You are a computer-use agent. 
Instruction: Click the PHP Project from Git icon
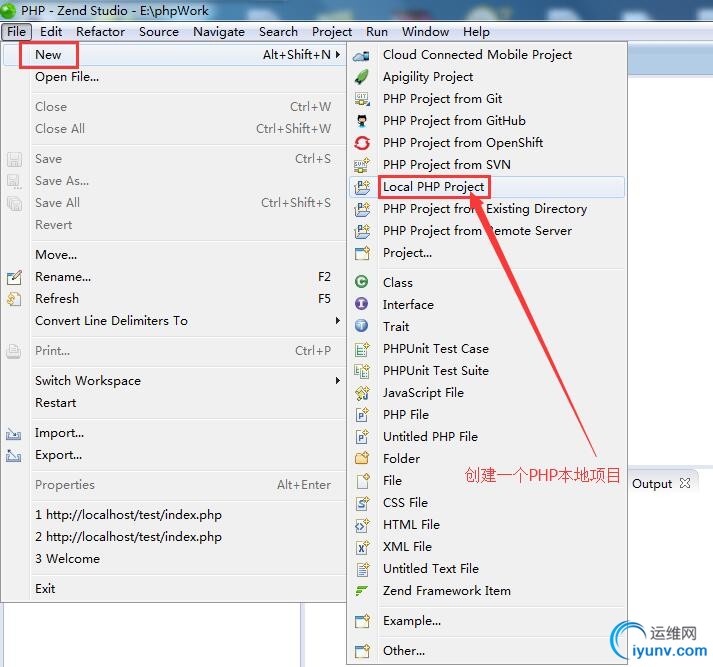click(362, 99)
